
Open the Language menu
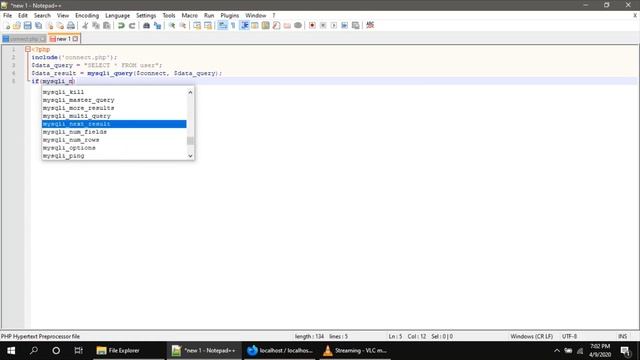click(x=117, y=16)
